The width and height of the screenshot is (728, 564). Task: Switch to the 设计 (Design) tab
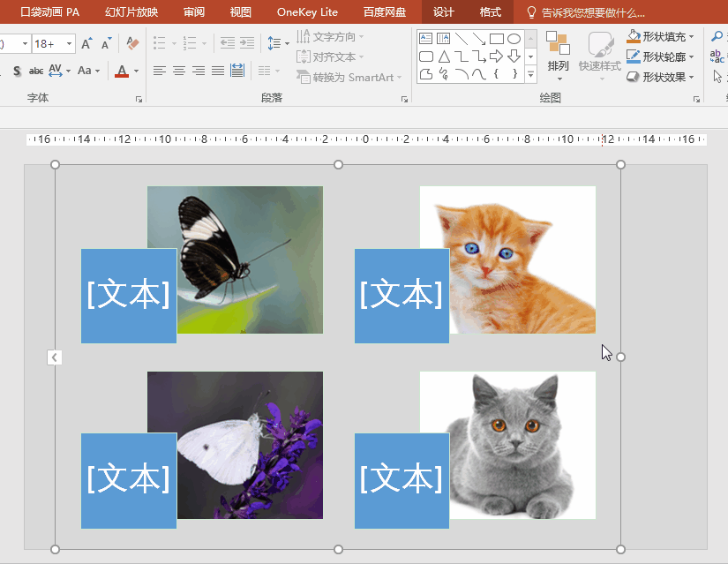[x=443, y=12]
